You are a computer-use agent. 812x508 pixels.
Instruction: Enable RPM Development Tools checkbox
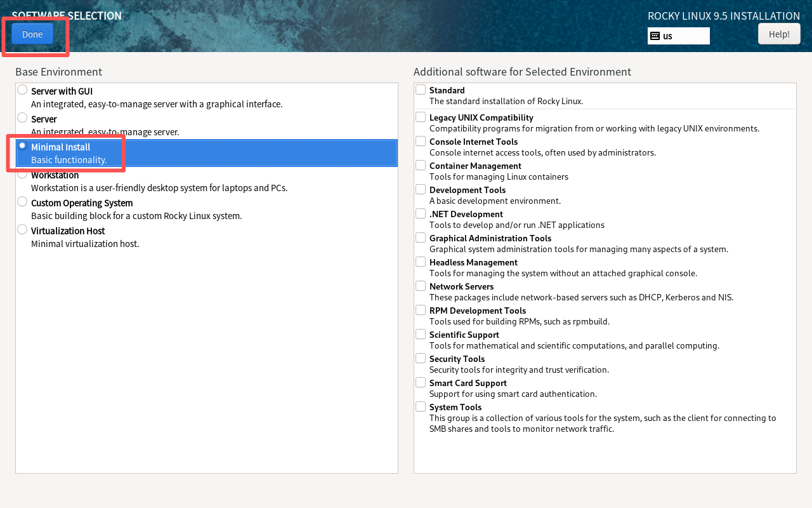click(421, 310)
